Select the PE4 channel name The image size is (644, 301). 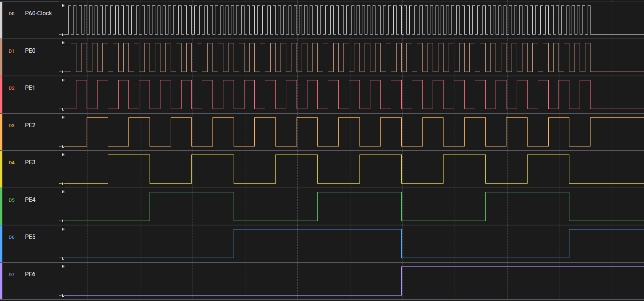30,200
